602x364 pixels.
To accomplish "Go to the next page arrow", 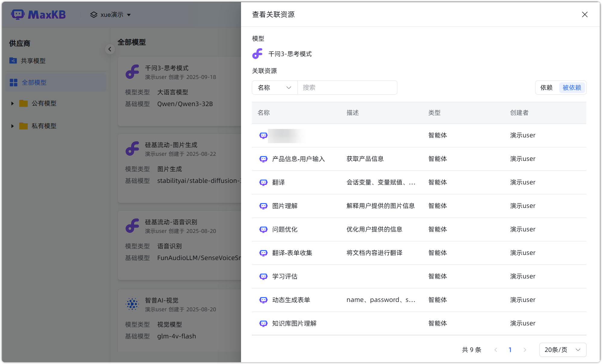I will pos(525,350).
